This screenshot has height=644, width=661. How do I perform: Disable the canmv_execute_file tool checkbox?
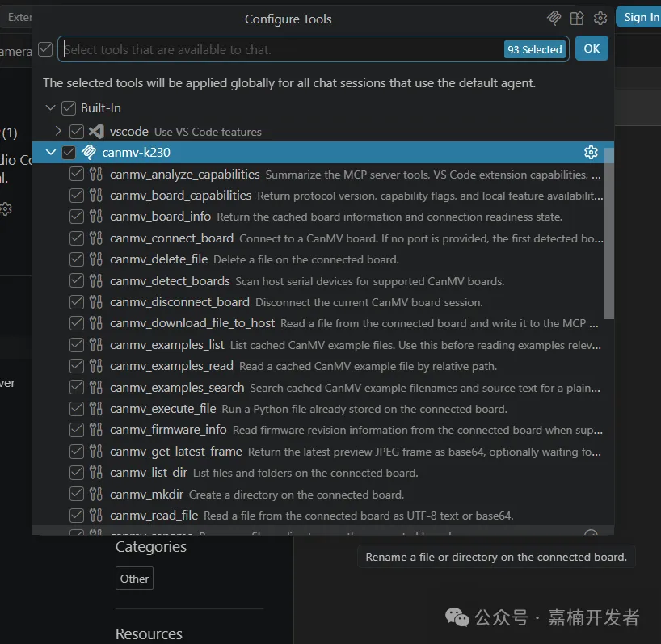(x=76, y=408)
